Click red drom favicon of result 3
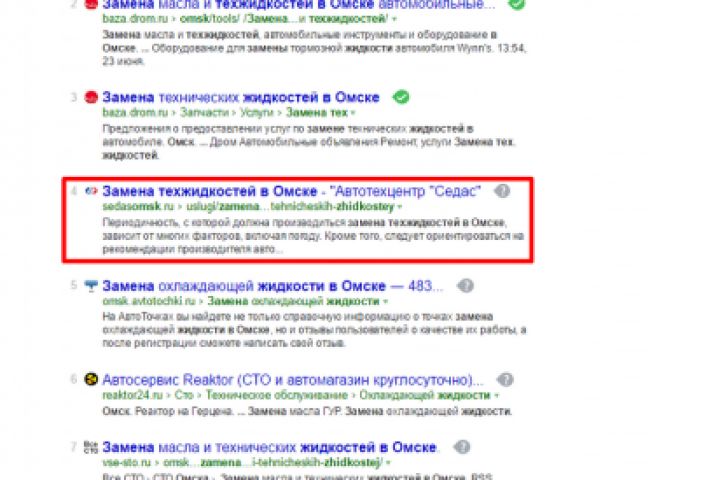Viewport: 720px width, 480px height. click(x=91, y=97)
